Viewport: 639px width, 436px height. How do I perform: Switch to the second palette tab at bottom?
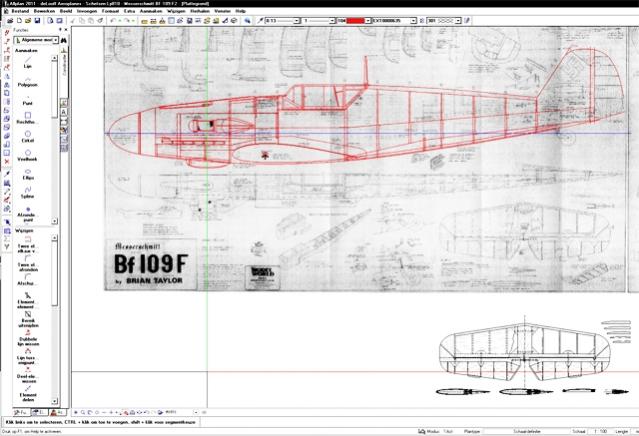click(x=40, y=412)
